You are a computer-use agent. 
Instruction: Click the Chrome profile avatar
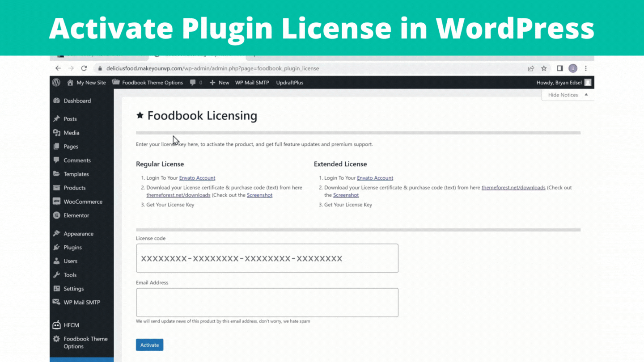(572, 68)
